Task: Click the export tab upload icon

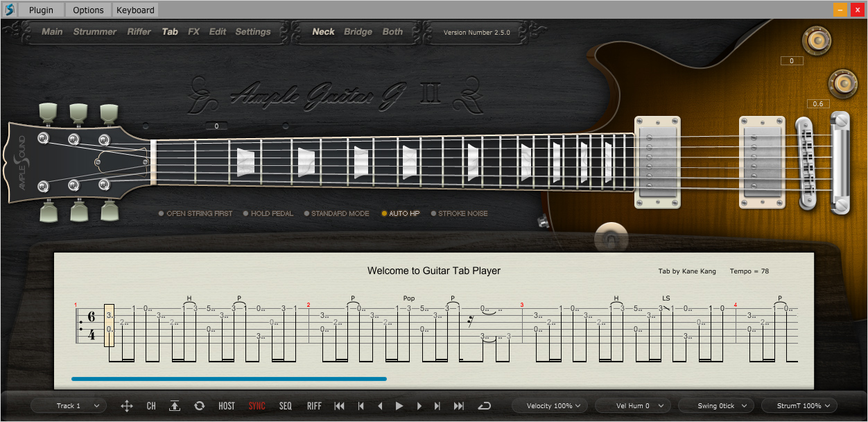Action: click(175, 406)
